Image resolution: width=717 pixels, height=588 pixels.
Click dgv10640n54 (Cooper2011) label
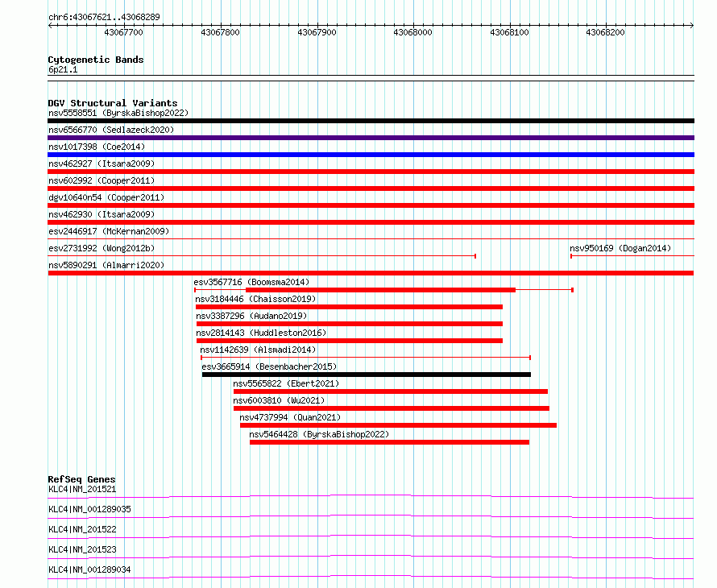click(x=106, y=197)
